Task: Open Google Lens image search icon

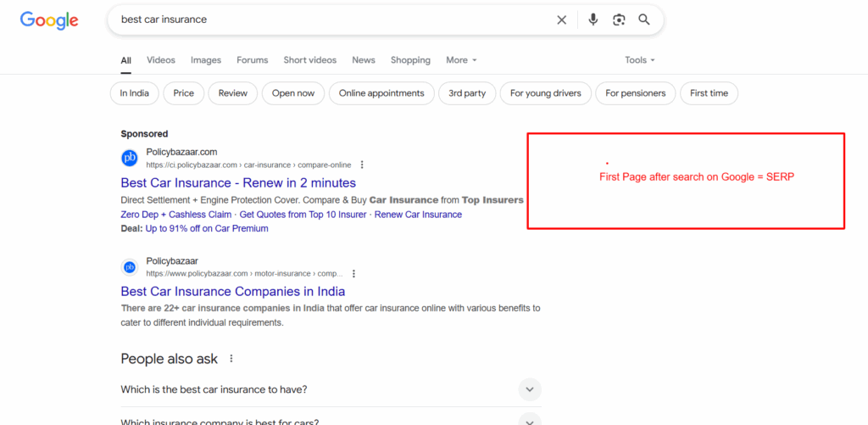Action: pos(618,20)
